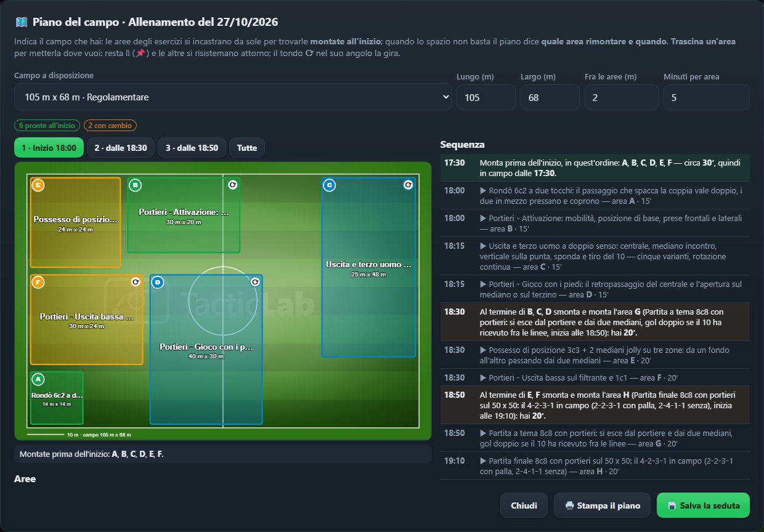This screenshot has width=764, height=532.
Task: Open the '2 · dalle 18:30' tab
Action: point(121,148)
